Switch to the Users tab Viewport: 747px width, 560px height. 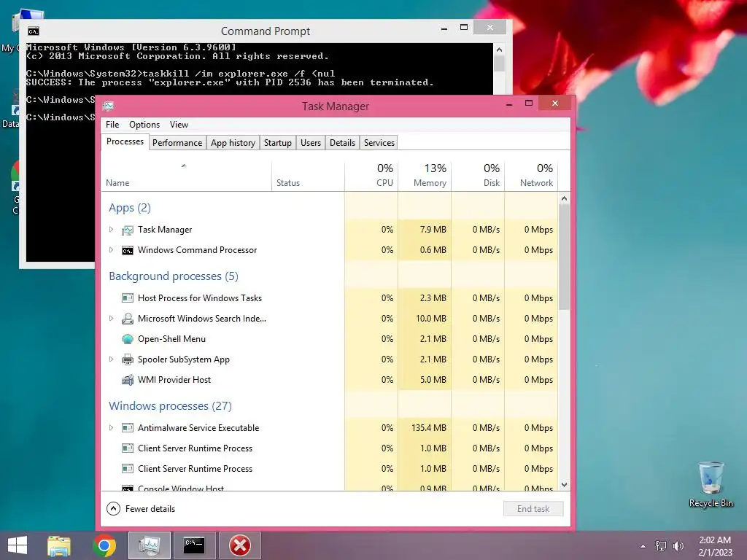[311, 143]
